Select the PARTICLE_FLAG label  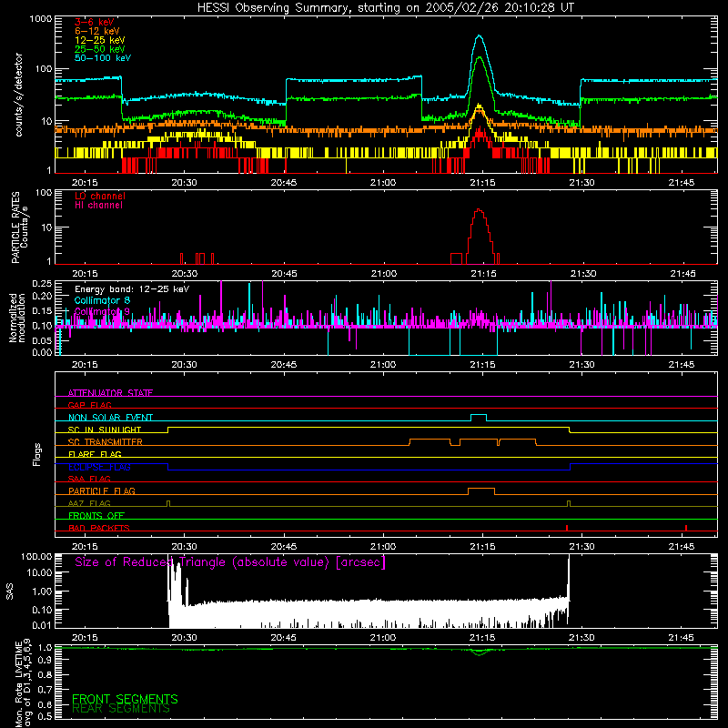click(x=102, y=490)
